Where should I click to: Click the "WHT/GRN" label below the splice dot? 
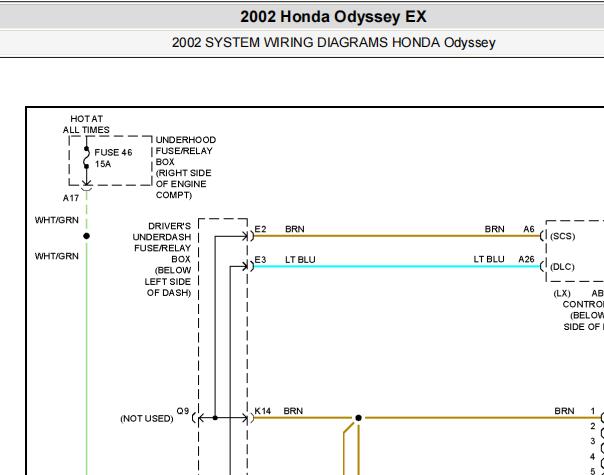(x=57, y=256)
